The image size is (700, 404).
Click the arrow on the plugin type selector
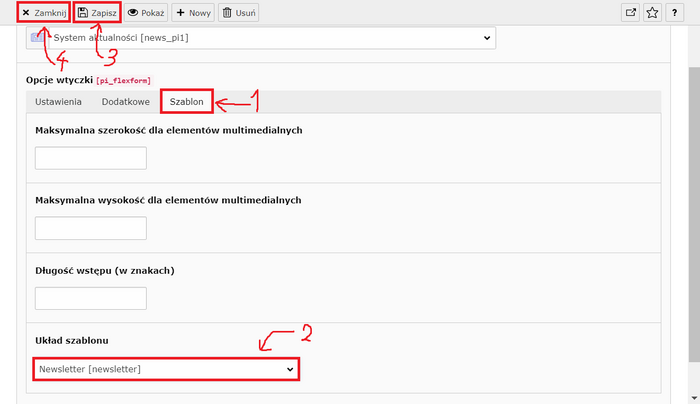(x=487, y=37)
